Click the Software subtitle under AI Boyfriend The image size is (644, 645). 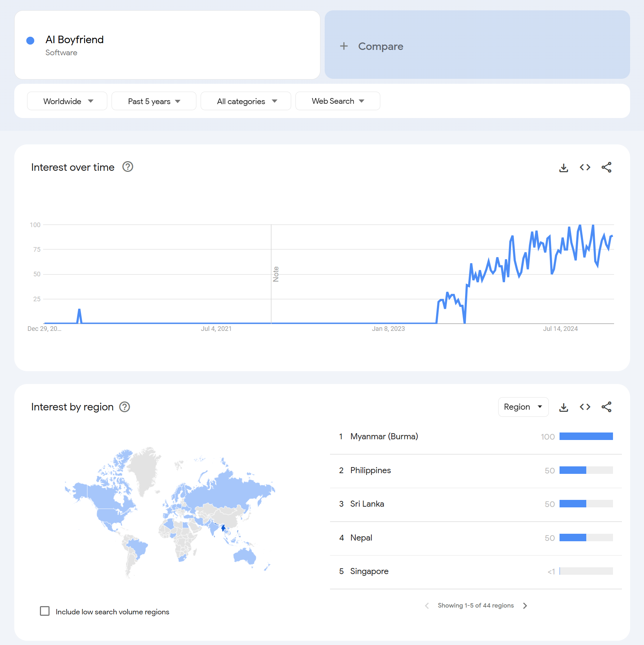61,53
